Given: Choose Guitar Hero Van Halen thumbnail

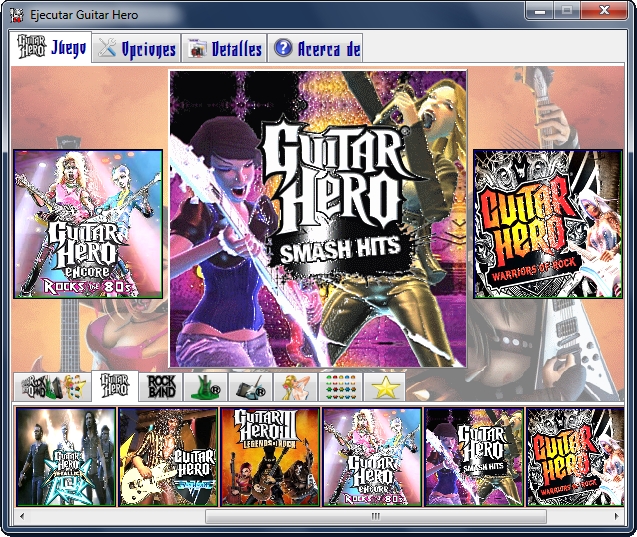Looking at the screenshot, I should pos(168,456).
